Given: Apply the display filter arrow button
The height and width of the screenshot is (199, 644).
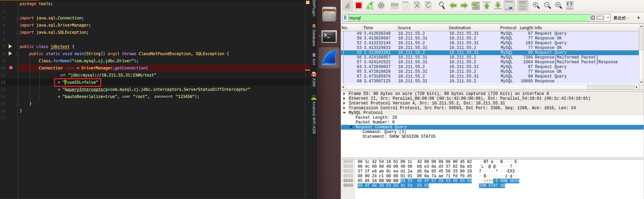Looking at the screenshot, I should coord(600,18).
